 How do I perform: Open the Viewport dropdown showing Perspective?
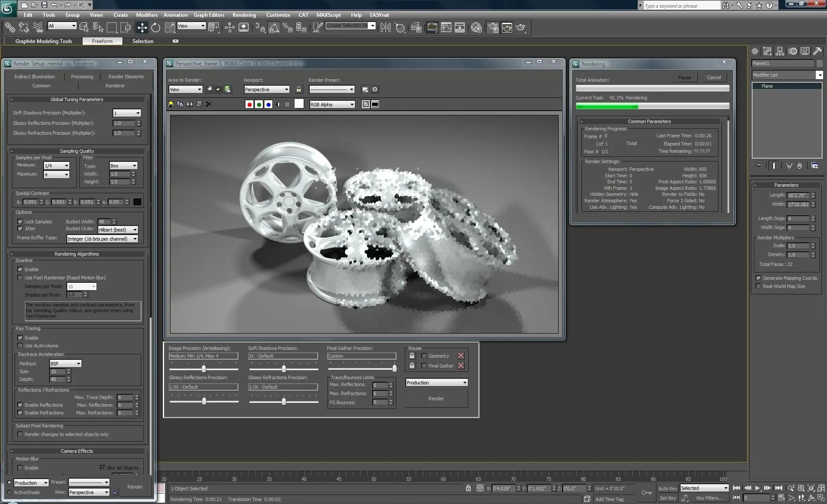pyautogui.click(x=287, y=89)
